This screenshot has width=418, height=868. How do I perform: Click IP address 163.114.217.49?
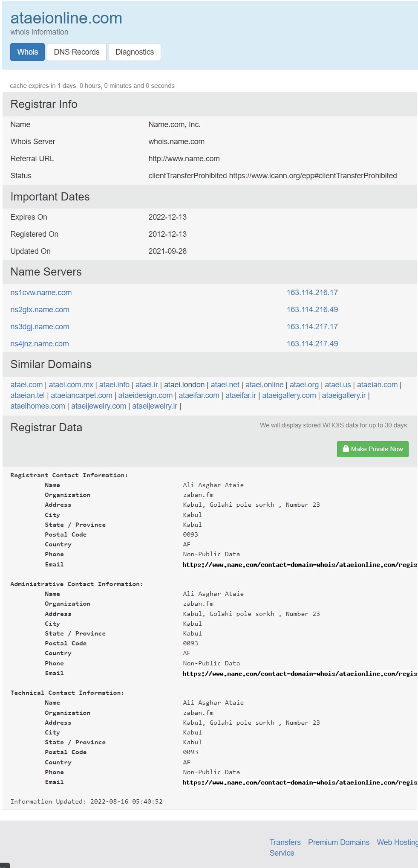click(312, 344)
